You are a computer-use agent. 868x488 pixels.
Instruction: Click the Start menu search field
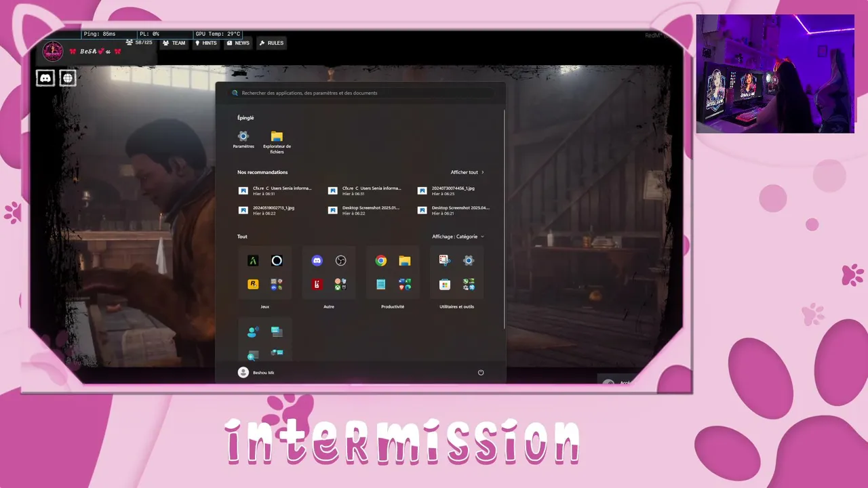tap(361, 93)
